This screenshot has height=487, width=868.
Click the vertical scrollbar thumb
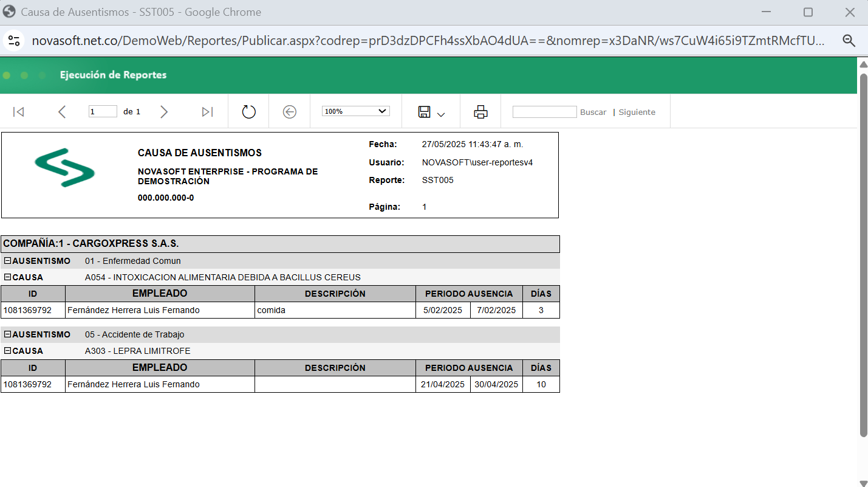pos(863,254)
